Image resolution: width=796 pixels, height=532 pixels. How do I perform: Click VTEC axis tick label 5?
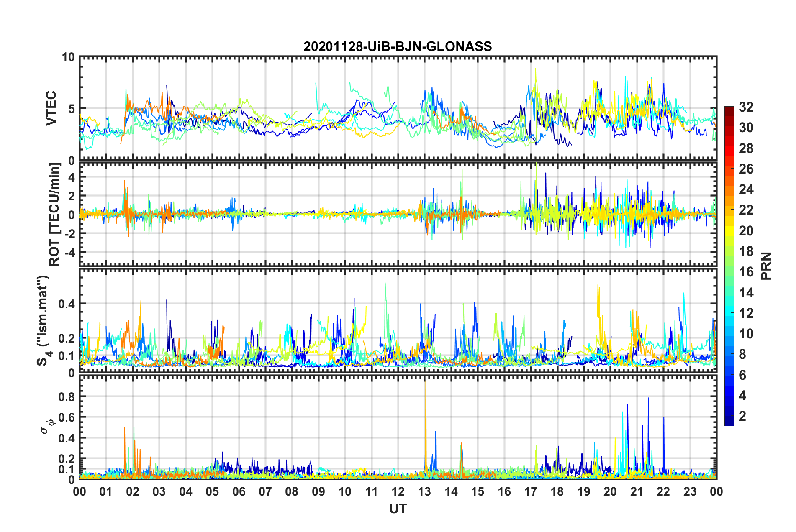[x=72, y=109]
